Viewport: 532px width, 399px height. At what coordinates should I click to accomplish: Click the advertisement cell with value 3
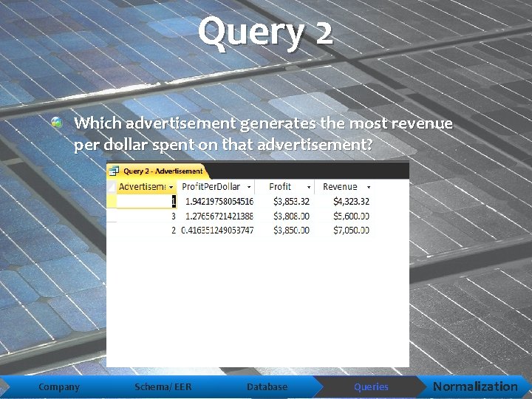[146, 216]
